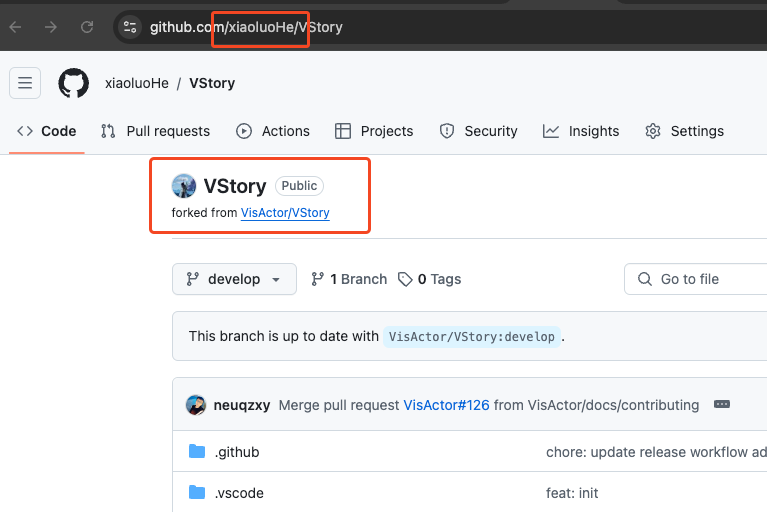Open the .vscode folder
This screenshot has width=767, height=512.
[x=239, y=493]
